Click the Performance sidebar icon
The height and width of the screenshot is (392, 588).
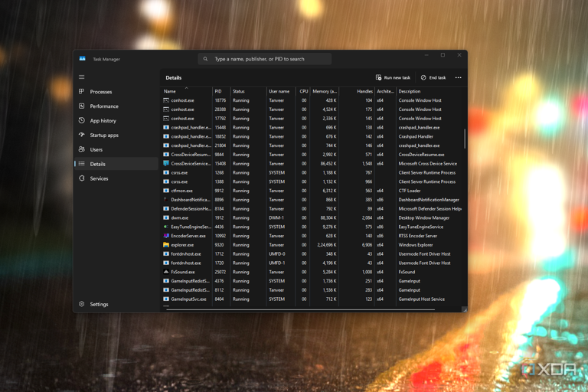coord(81,106)
